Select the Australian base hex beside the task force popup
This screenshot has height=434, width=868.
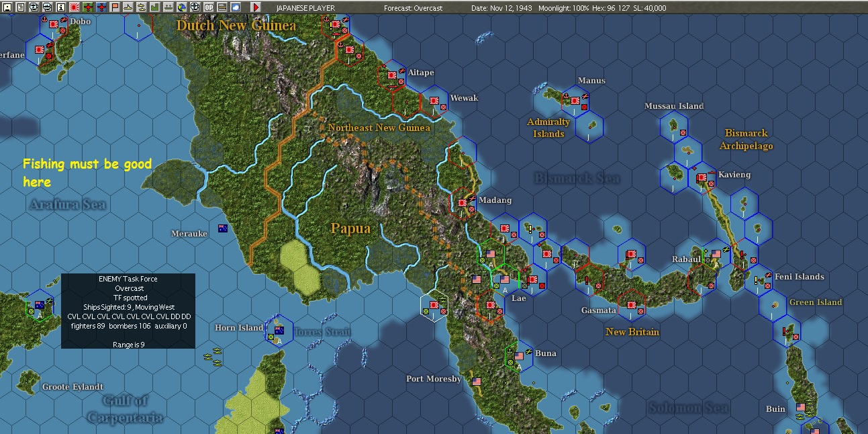(40, 306)
